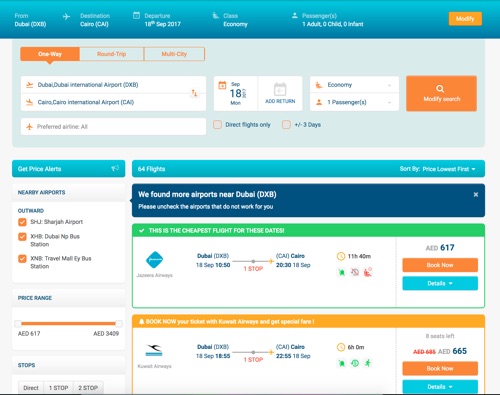Click Book Now for AED 617 flight
Image resolution: width=500 pixels, height=395 pixels.
pos(440,265)
